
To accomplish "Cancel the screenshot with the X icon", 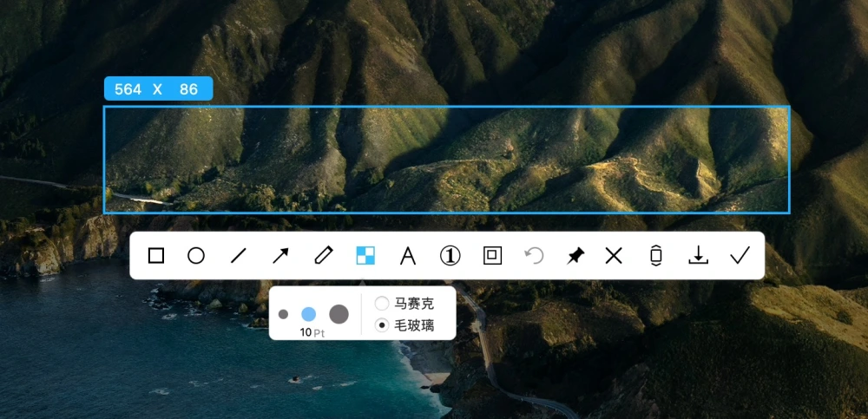I will point(614,256).
